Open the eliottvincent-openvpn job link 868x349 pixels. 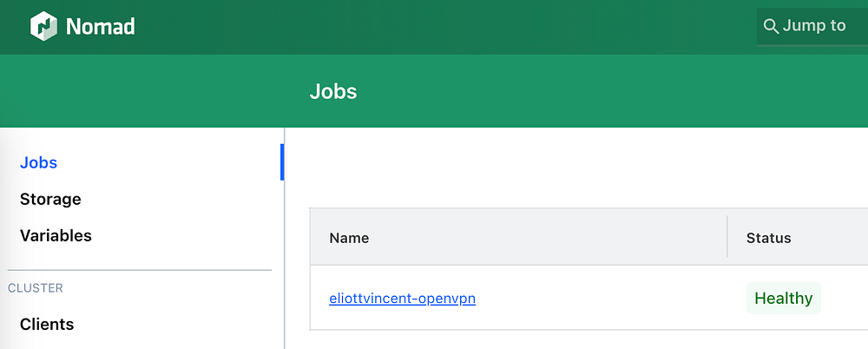tap(402, 299)
